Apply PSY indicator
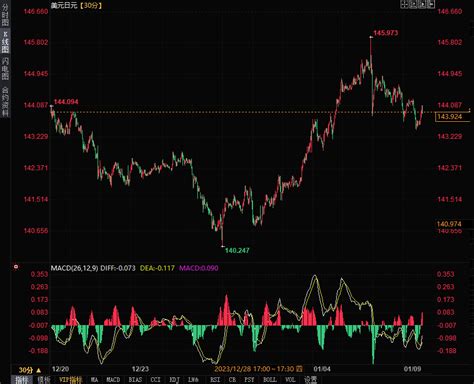474x384 pixels. click(249, 379)
